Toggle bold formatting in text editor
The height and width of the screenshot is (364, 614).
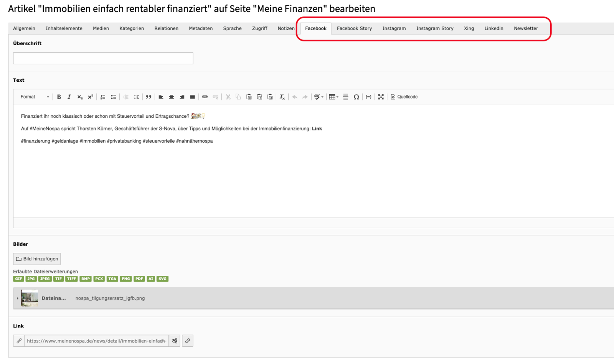[59, 97]
